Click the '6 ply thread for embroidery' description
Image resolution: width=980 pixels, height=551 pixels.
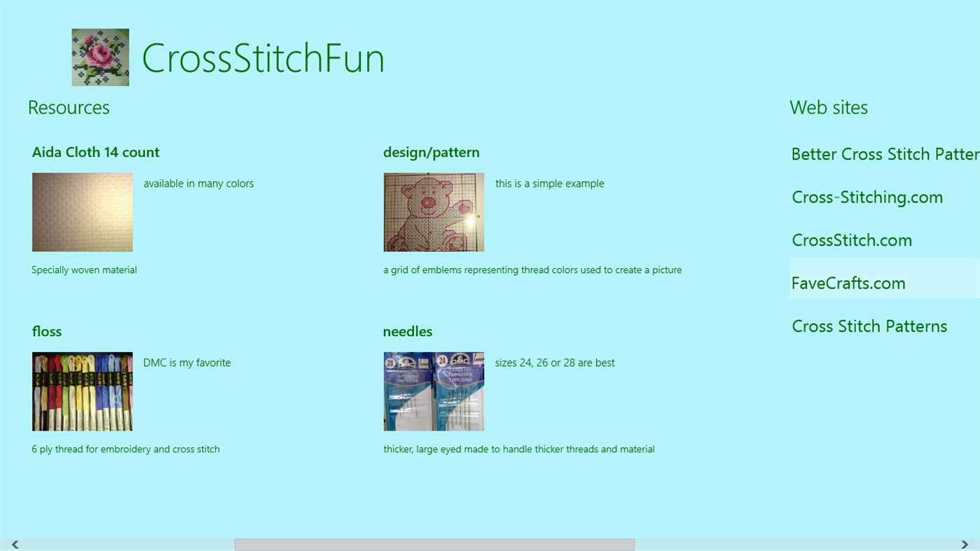pos(126,449)
